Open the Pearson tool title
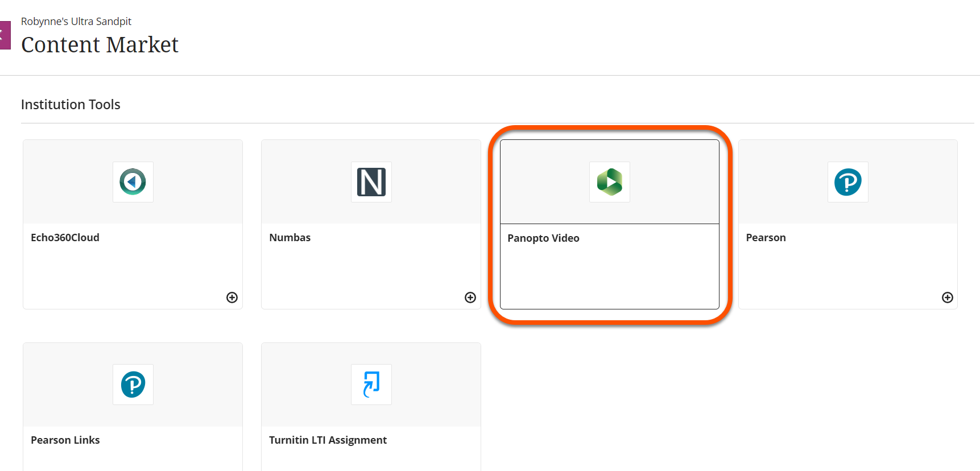Screen dimensions: 980x471 (766, 238)
